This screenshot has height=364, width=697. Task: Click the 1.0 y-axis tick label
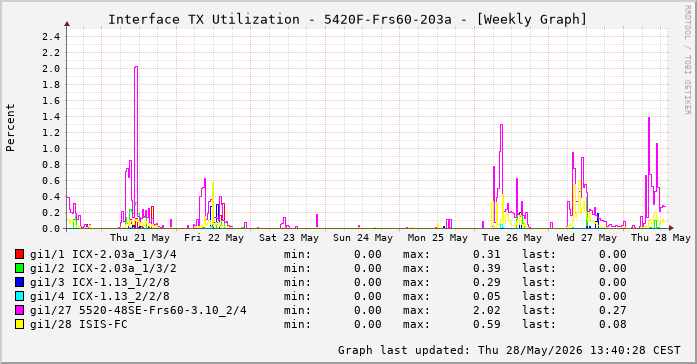(51, 148)
